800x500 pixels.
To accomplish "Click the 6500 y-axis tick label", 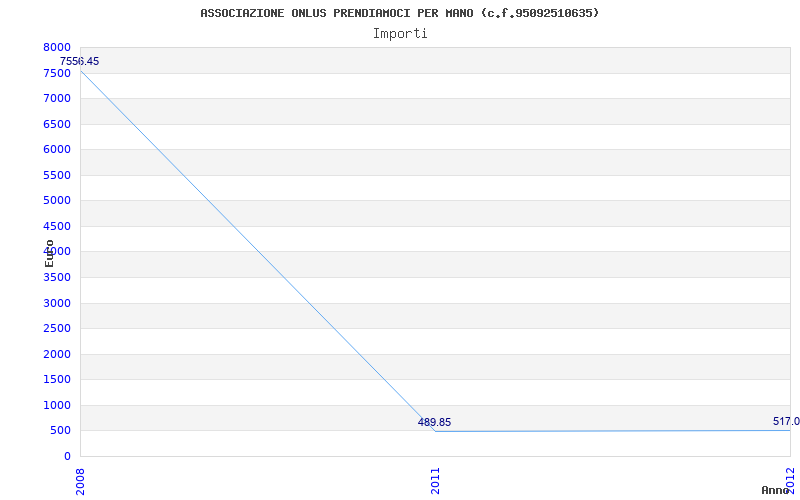I will [x=57, y=124].
